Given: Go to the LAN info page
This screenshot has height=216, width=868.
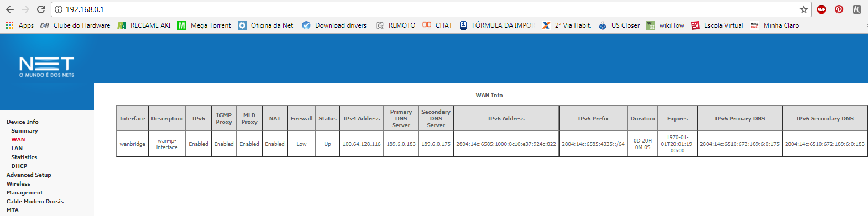Looking at the screenshot, I should [x=17, y=149].
